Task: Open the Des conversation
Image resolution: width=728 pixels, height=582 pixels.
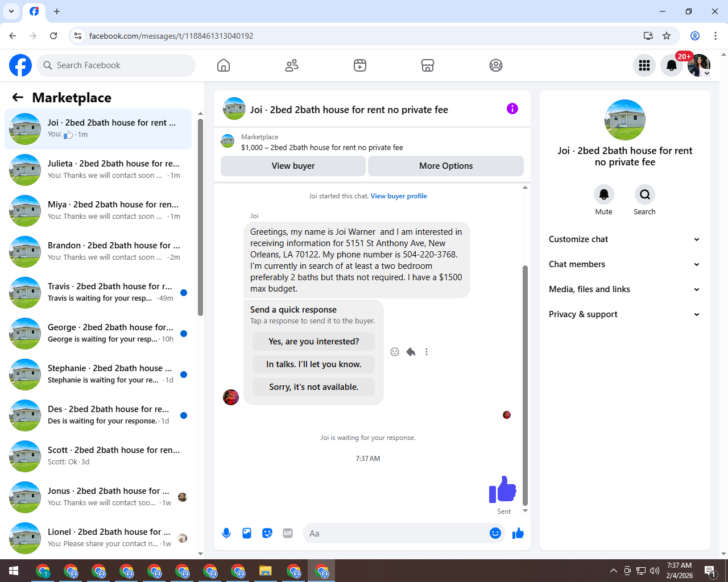Action: [98, 415]
